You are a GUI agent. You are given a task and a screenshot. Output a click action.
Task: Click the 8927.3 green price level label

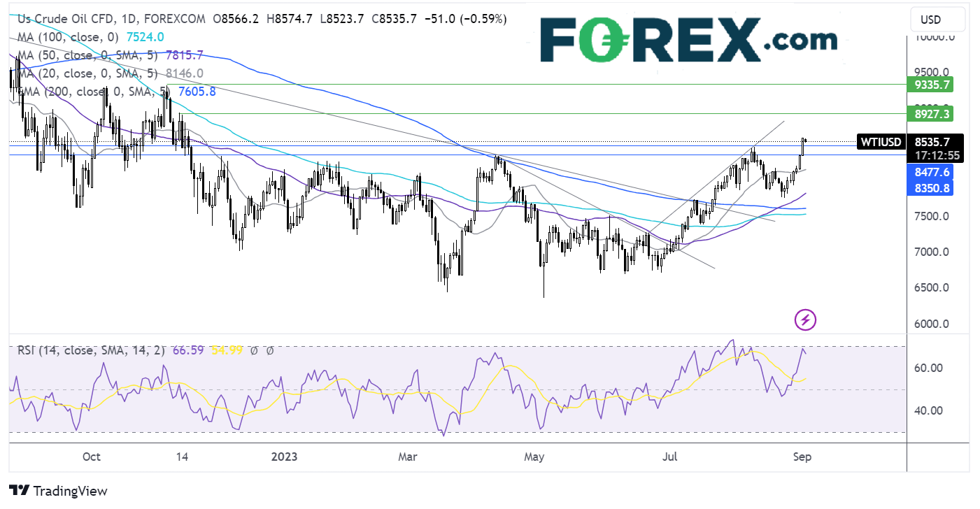pyautogui.click(x=931, y=113)
